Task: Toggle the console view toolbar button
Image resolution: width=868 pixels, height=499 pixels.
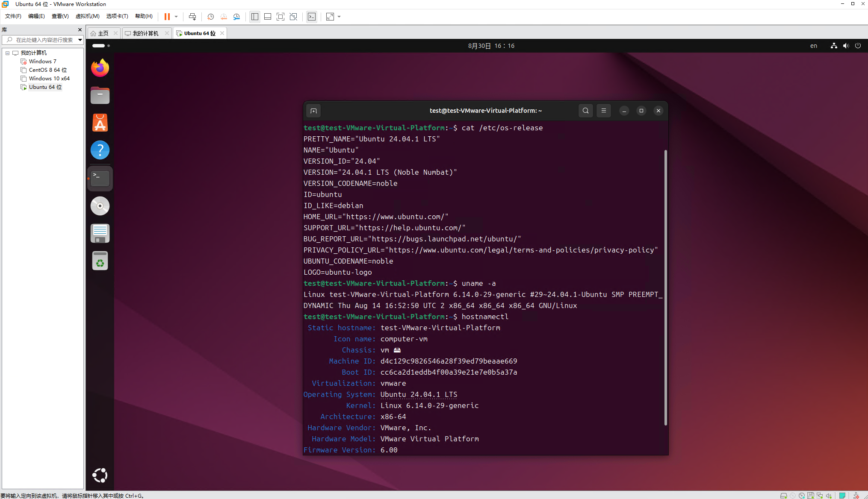Action: click(x=312, y=17)
